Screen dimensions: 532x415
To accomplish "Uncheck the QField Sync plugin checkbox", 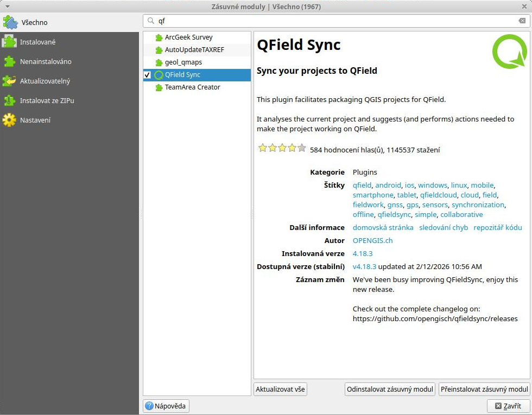I will [147, 75].
